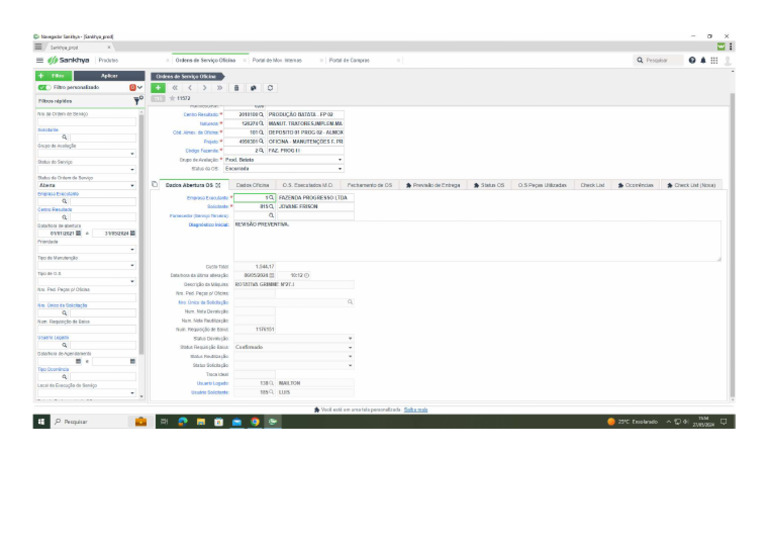Open the quick filters funnel settings

138,100
